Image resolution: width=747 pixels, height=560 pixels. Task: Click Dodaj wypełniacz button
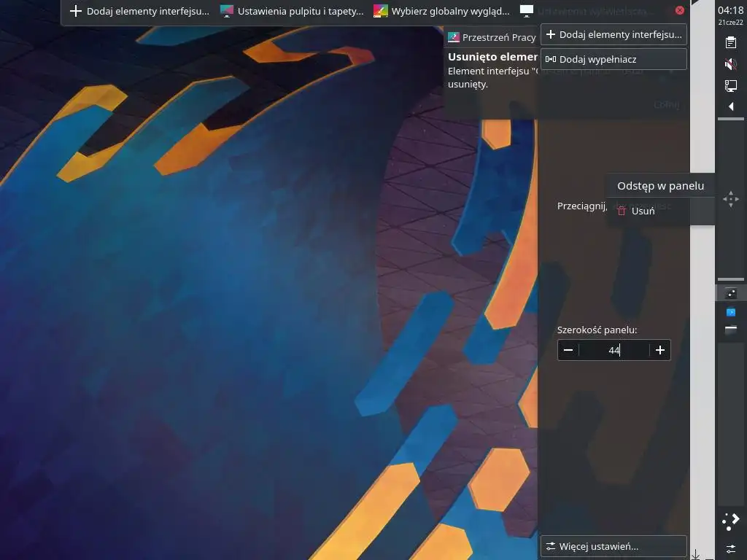coord(614,59)
